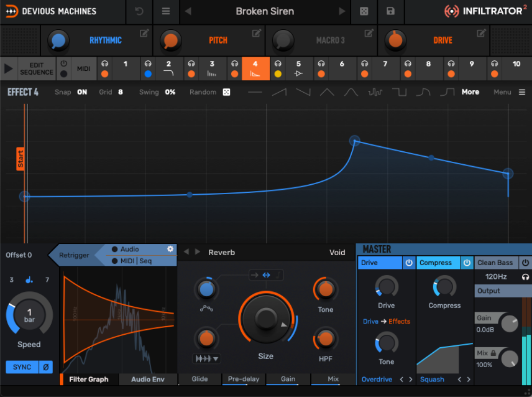The height and width of the screenshot is (397, 532).
Task: Select effect slot 4 tab
Action: [x=255, y=68]
